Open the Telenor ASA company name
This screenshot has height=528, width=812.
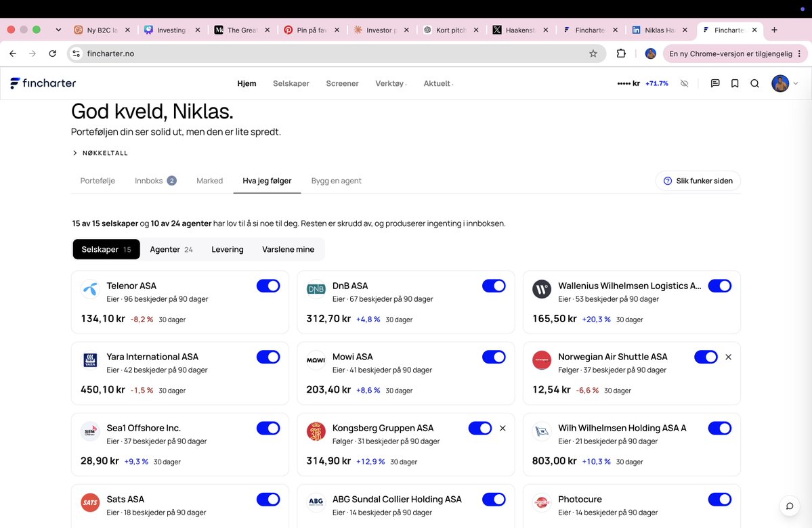(131, 286)
